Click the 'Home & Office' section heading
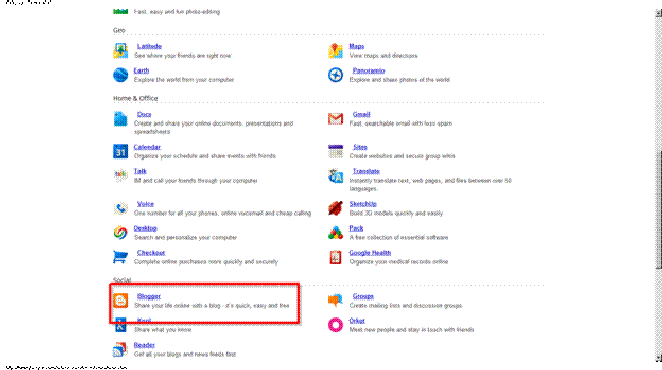 pyautogui.click(x=136, y=98)
